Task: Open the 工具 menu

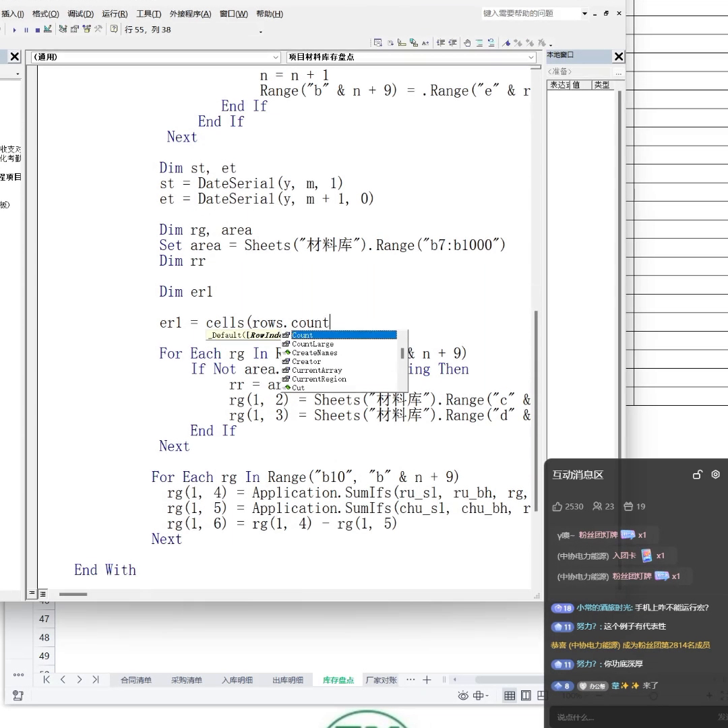Action: pyautogui.click(x=148, y=14)
